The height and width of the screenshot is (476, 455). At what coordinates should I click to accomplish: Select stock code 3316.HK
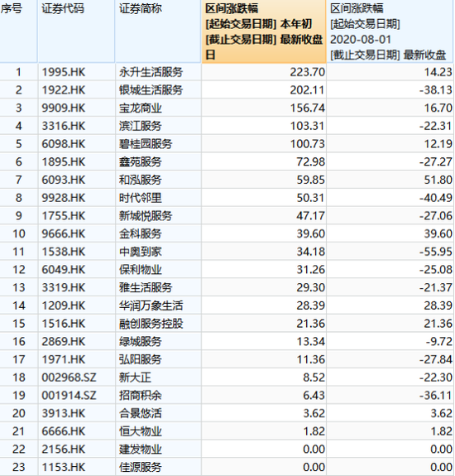click(x=64, y=126)
